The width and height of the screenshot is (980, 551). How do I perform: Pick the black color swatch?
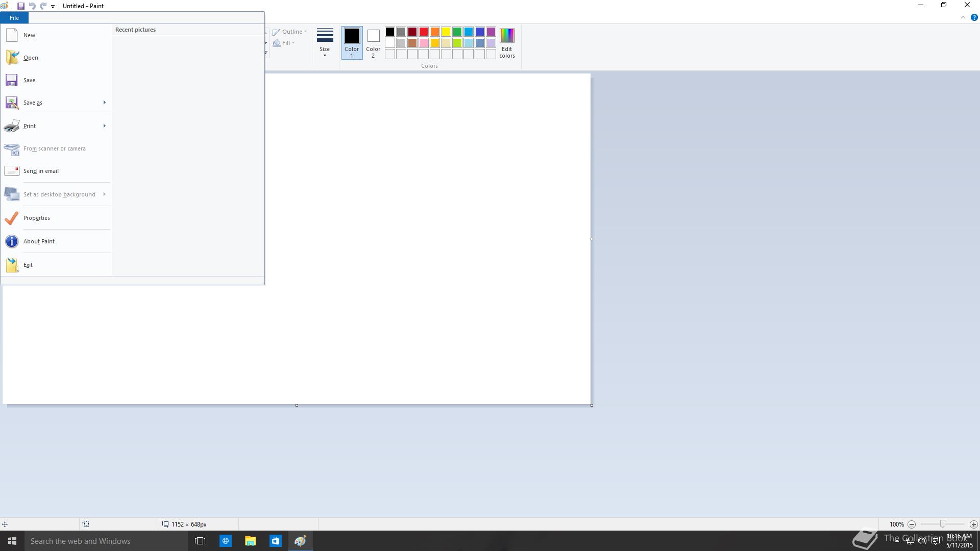click(x=390, y=32)
